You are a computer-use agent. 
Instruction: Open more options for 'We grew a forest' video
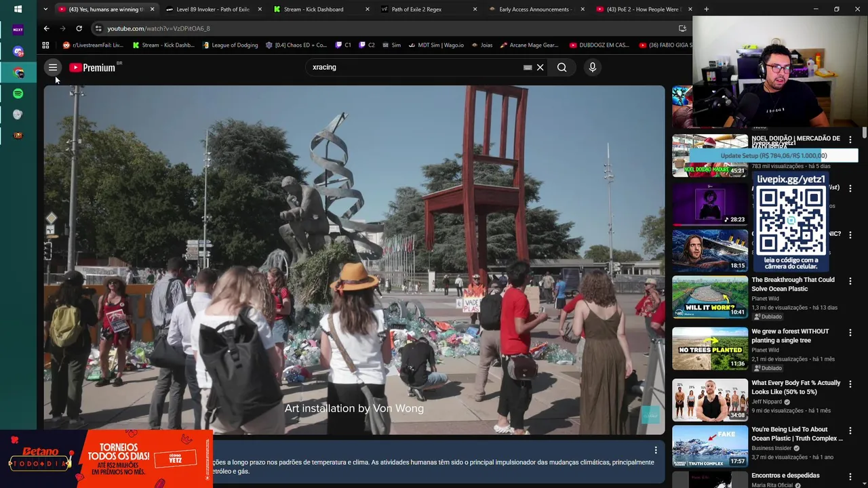pos(850,333)
